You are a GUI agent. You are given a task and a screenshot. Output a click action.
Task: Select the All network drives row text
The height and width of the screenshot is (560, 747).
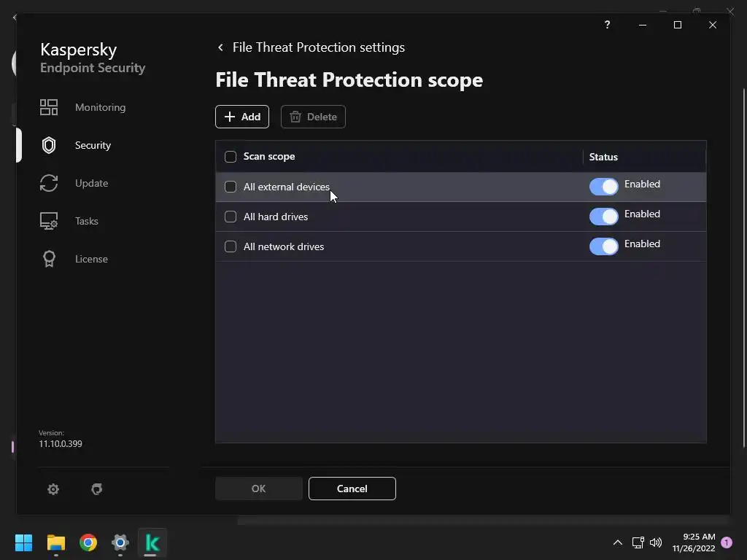point(284,246)
